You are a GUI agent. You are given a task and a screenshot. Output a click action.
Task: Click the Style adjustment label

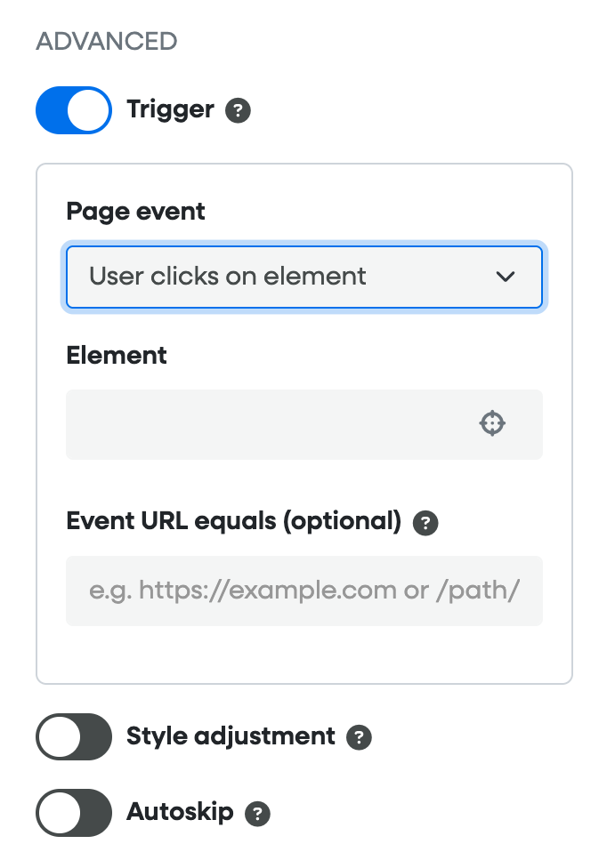point(231,736)
